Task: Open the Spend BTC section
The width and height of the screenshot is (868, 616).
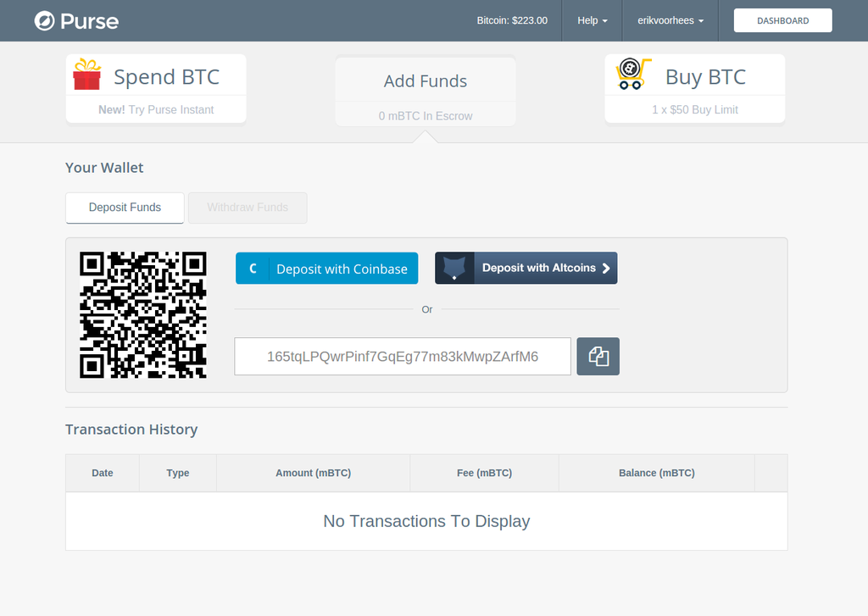Action: tap(156, 89)
